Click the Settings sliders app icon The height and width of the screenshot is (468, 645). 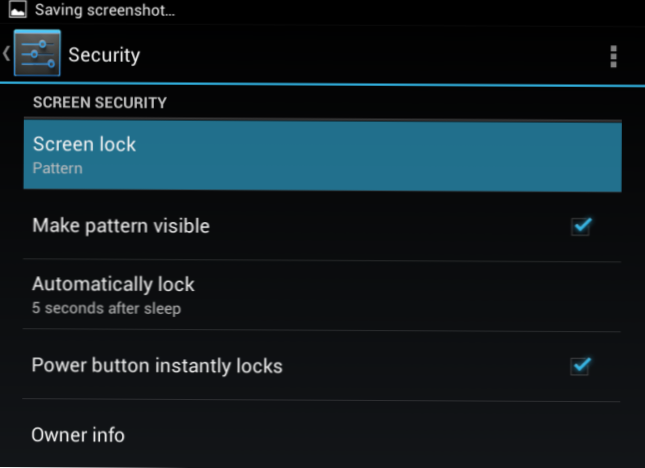click(x=37, y=53)
